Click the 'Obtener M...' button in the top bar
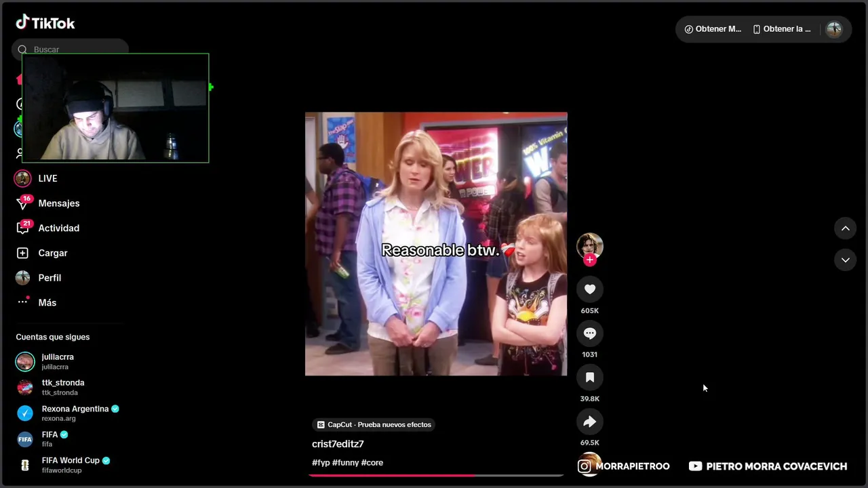The width and height of the screenshot is (868, 488). [x=713, y=29]
